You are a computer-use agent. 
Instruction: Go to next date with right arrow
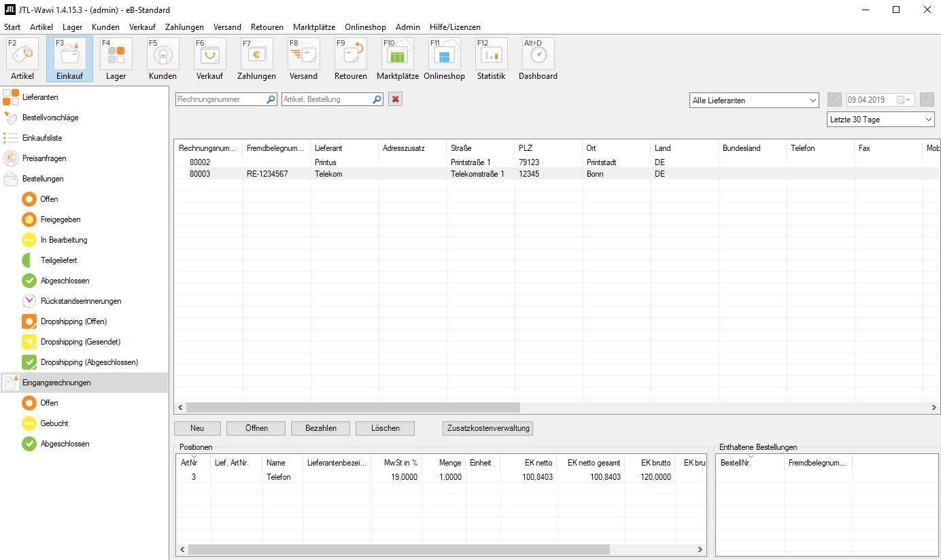tap(927, 100)
